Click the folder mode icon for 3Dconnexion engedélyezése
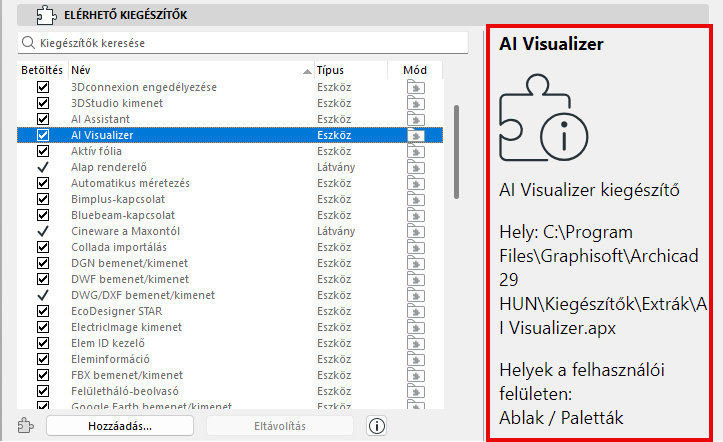 pos(416,87)
